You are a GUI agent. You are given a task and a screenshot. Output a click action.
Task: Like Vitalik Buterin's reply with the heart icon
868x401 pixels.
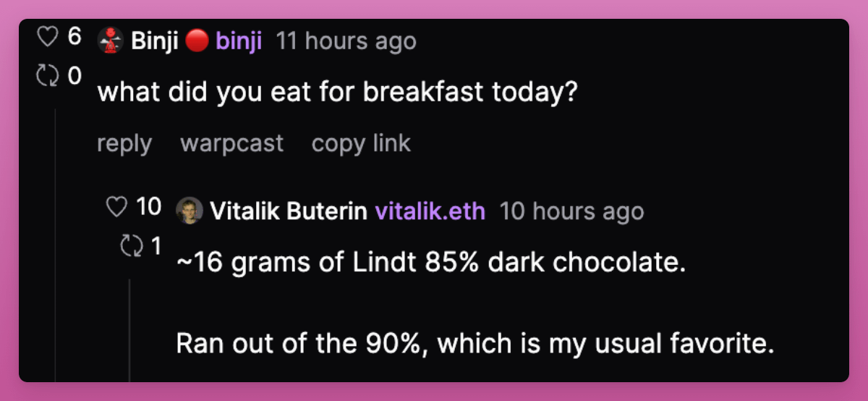click(x=116, y=207)
